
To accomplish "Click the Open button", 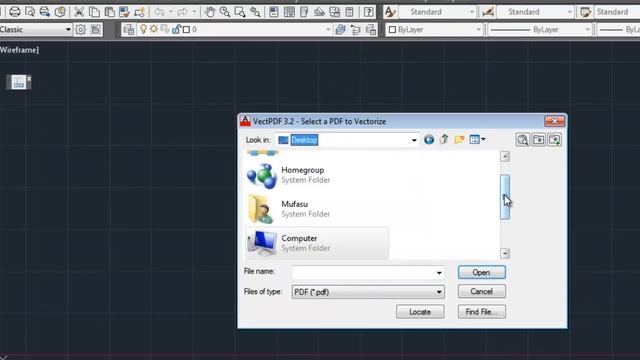I will (482, 272).
